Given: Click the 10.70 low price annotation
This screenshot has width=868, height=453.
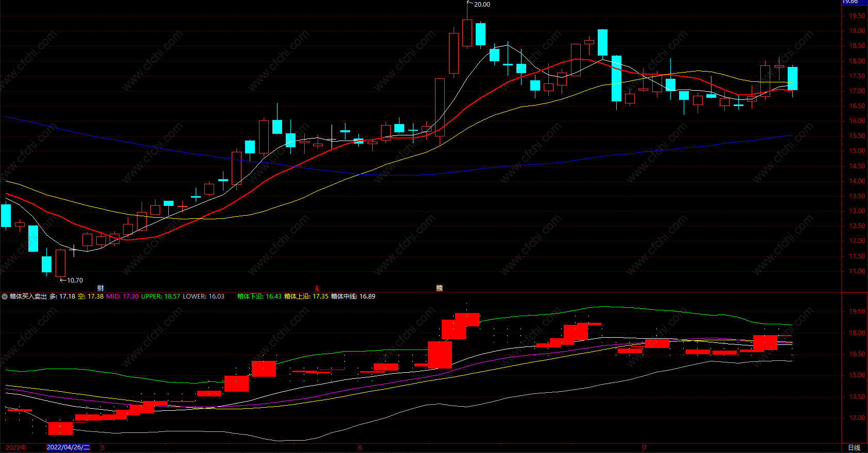Looking at the screenshot, I should [75, 281].
